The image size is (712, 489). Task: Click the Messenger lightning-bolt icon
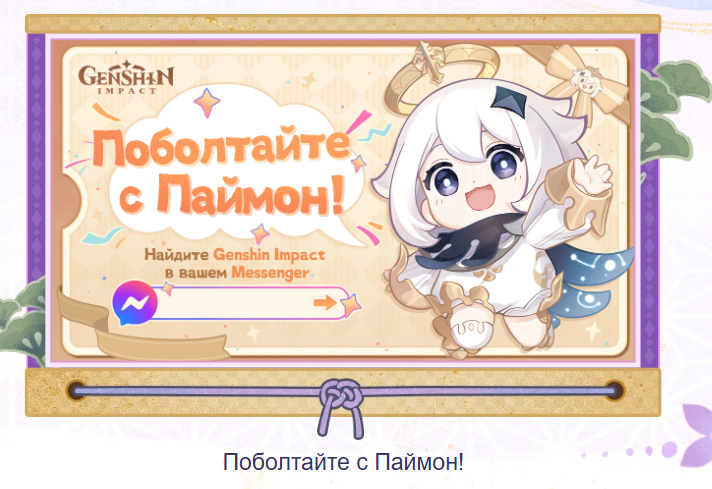134,303
